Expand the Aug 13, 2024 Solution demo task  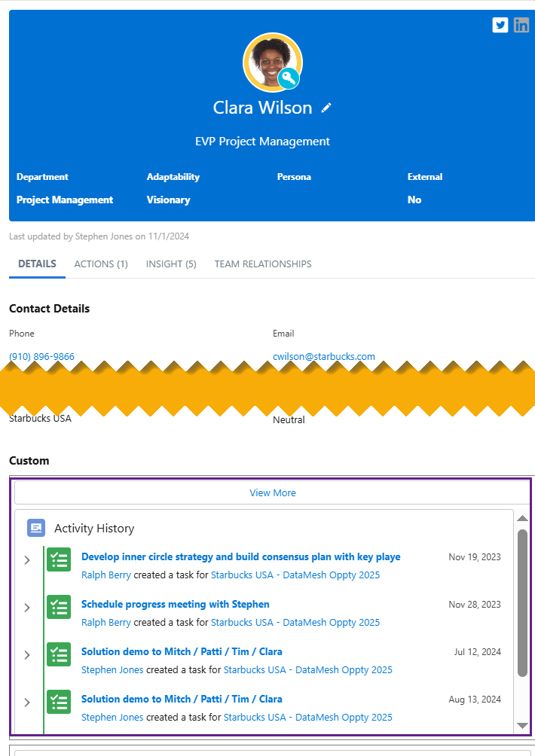tap(27, 703)
